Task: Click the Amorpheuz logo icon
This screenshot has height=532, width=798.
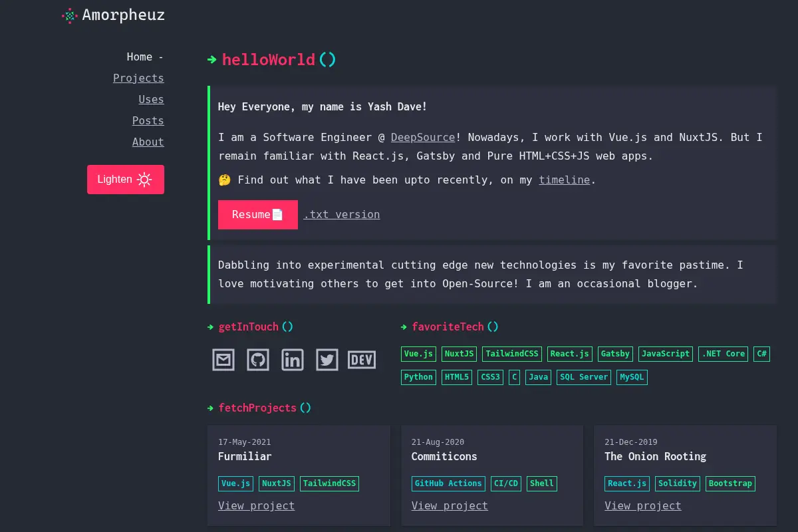Action: [69, 15]
